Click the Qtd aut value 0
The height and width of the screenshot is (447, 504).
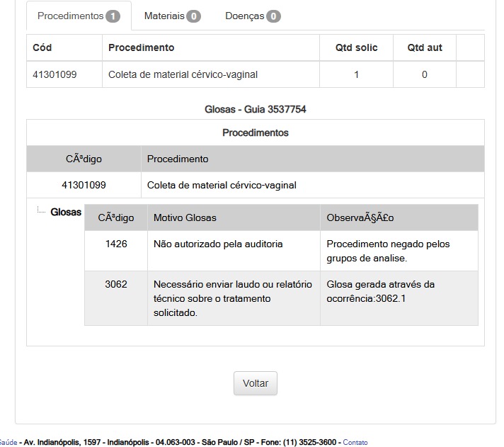tap(424, 74)
